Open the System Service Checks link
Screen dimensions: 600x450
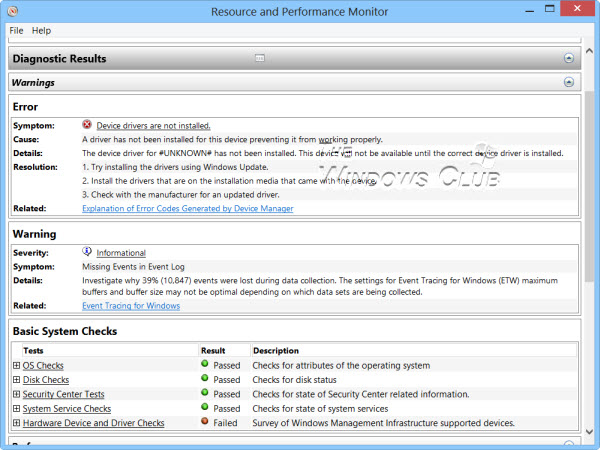point(67,408)
